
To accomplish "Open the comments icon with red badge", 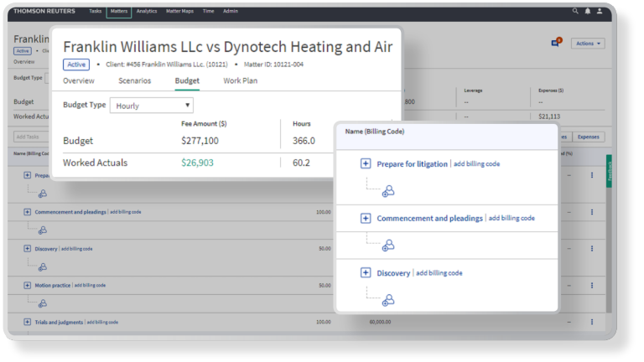I will pyautogui.click(x=555, y=43).
